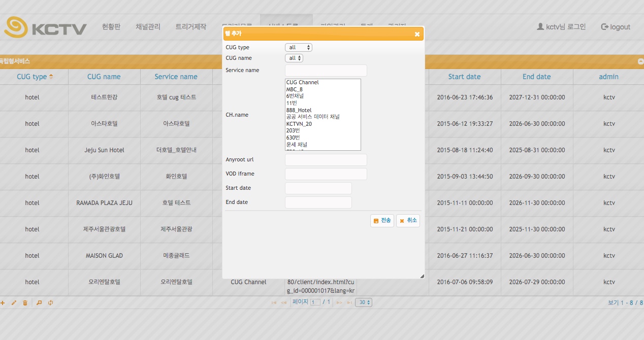Select '888_Hotel' in CH.name list
This screenshot has width=644, height=340.
pos(323,110)
